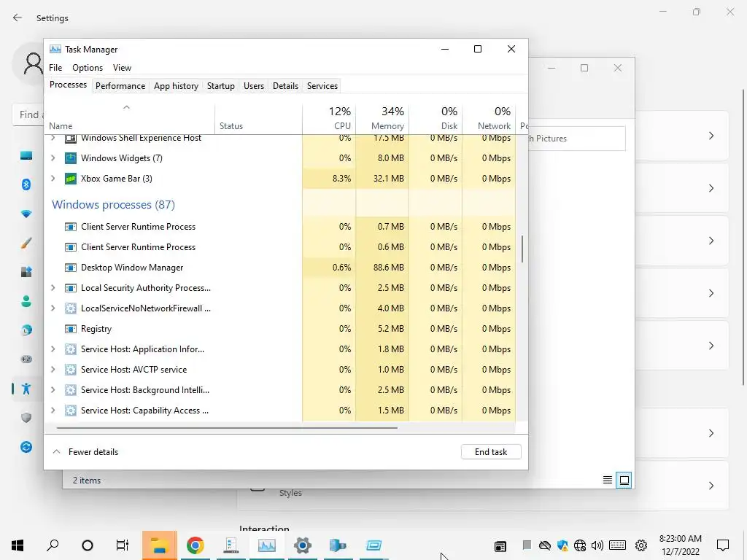Switch to the Startup tab
The height and width of the screenshot is (560, 747).
[220, 86]
